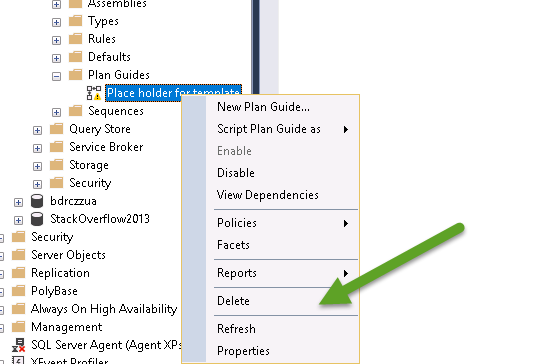Select the Storage tree item
The height and width of the screenshot is (364, 558).
[89, 165]
